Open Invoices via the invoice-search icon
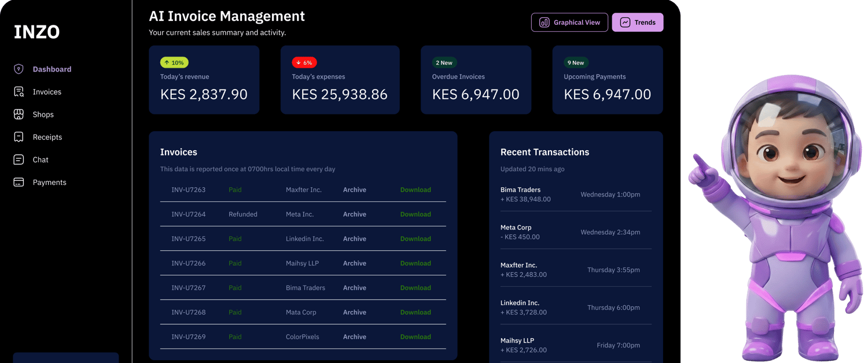The image size is (868, 363). tap(19, 91)
